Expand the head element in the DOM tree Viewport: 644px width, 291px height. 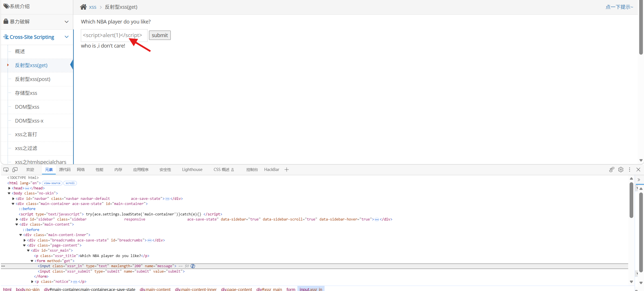click(9, 188)
